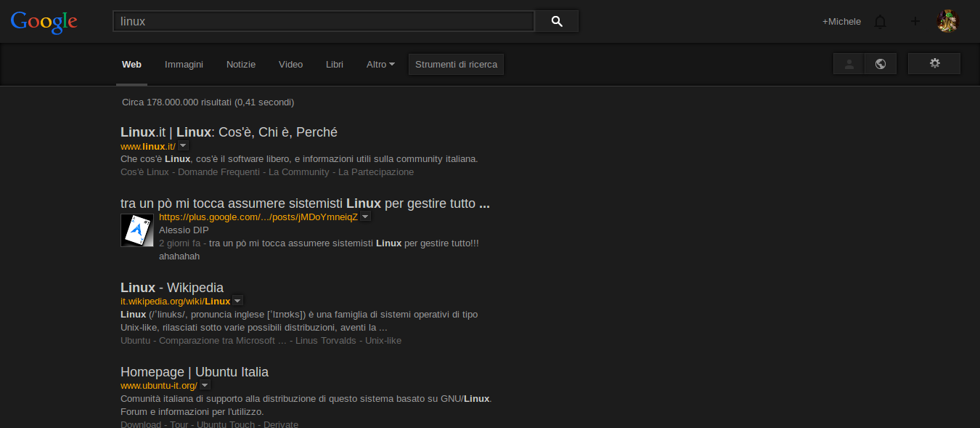Expand the arrow beside www.linux.it/
980x428 pixels.
coord(183,146)
